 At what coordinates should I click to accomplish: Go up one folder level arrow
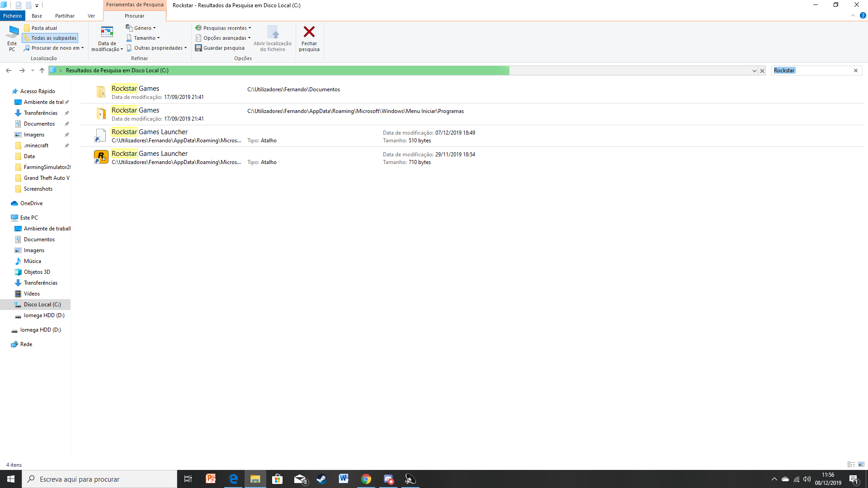tap(42, 70)
